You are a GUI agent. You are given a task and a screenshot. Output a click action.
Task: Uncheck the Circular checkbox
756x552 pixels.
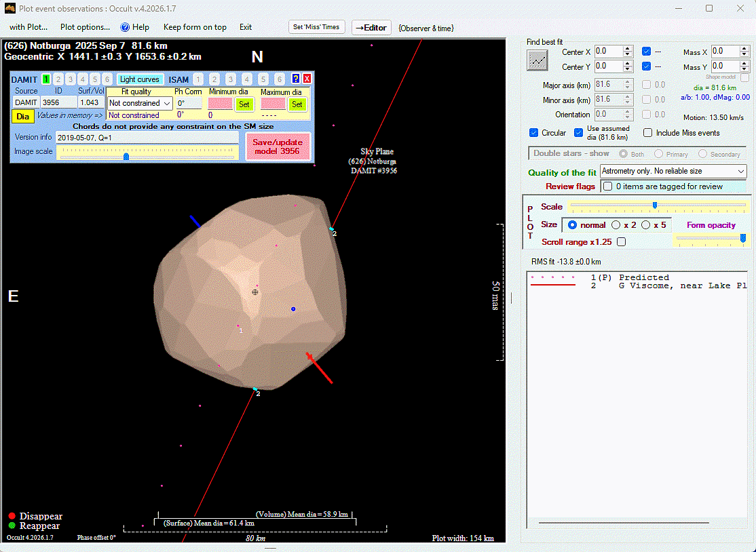click(533, 133)
